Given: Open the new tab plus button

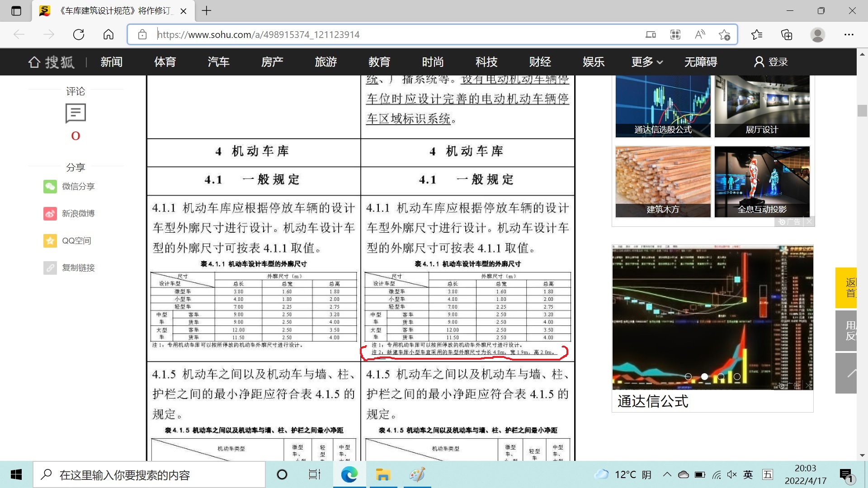Looking at the screenshot, I should point(207,10).
